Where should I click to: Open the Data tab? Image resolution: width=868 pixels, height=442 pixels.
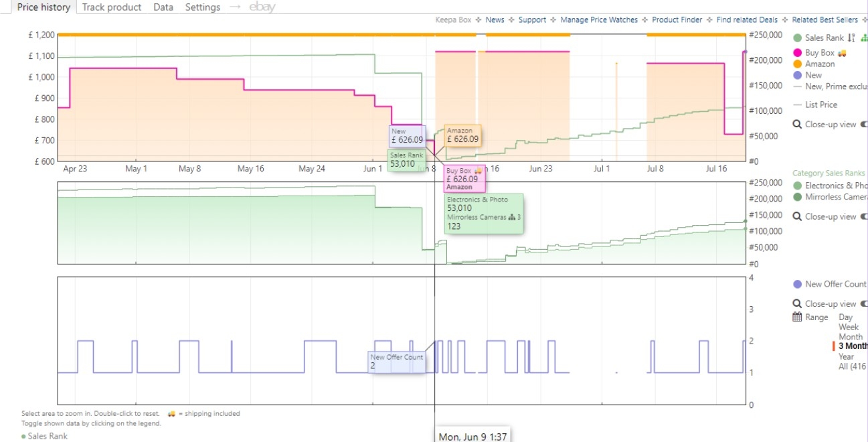coord(163,7)
